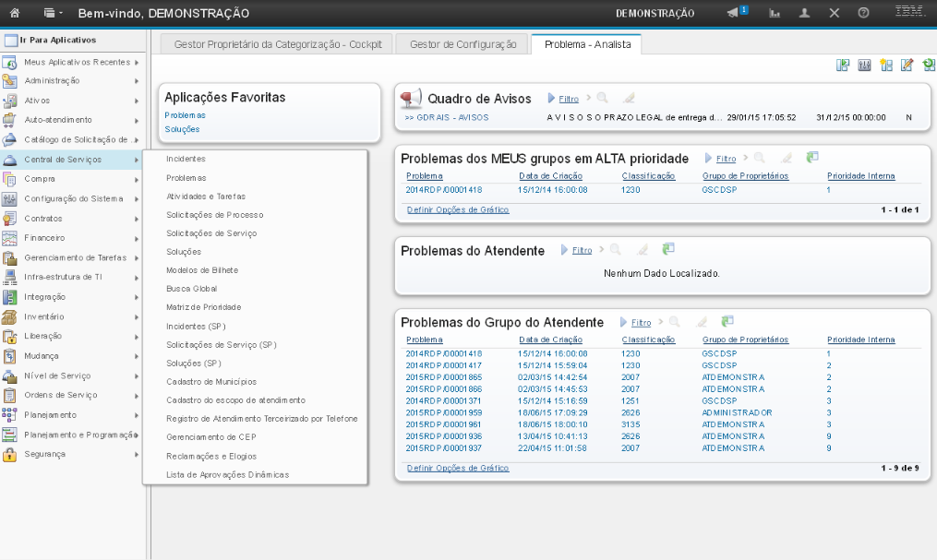Expand Filtro triangle in Quadro de Avisos

[x=551, y=98]
